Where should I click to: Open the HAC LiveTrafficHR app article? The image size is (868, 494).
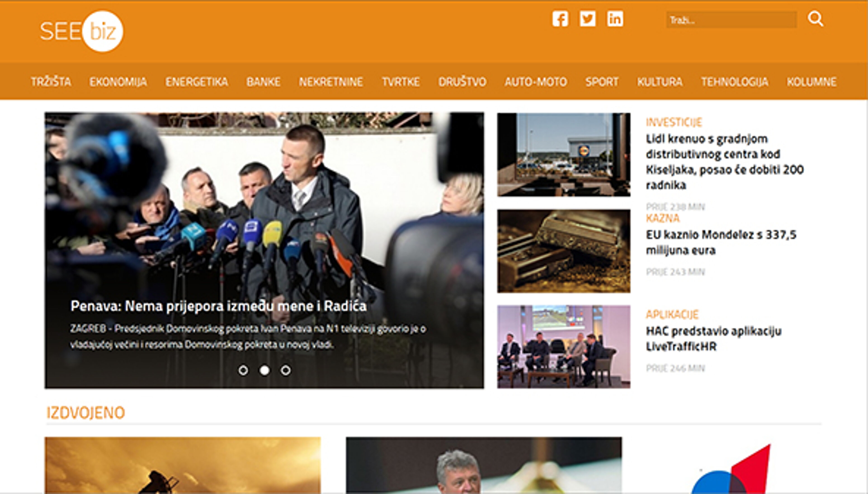713,338
